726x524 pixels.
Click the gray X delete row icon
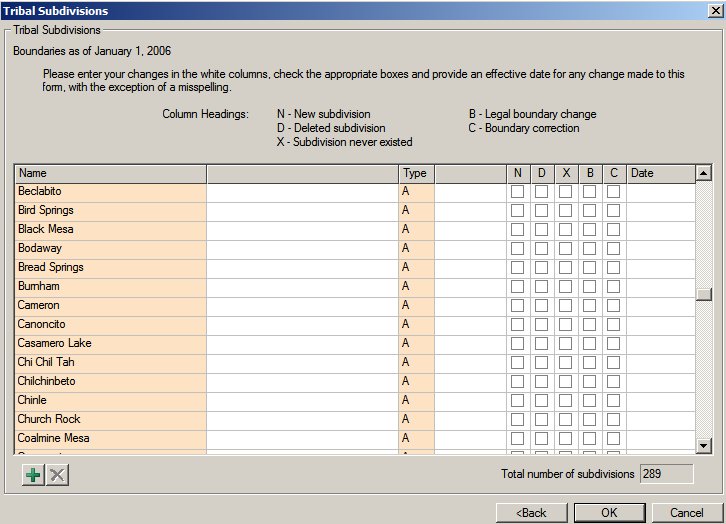pyautogui.click(x=58, y=474)
